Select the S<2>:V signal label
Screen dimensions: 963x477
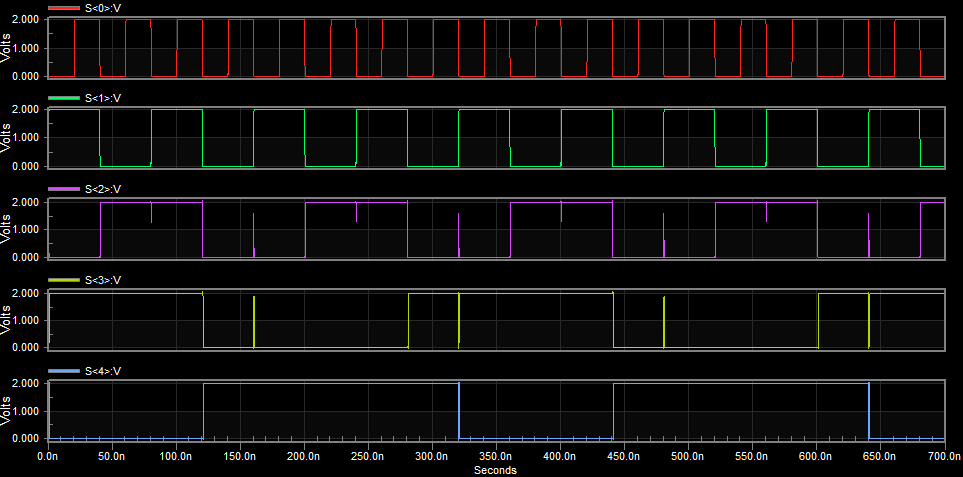pyautogui.click(x=102, y=188)
